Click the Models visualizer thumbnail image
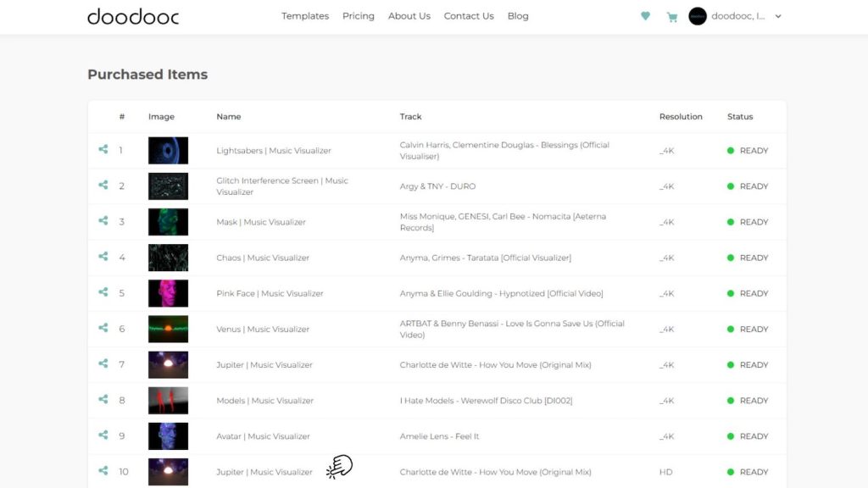 pos(168,401)
